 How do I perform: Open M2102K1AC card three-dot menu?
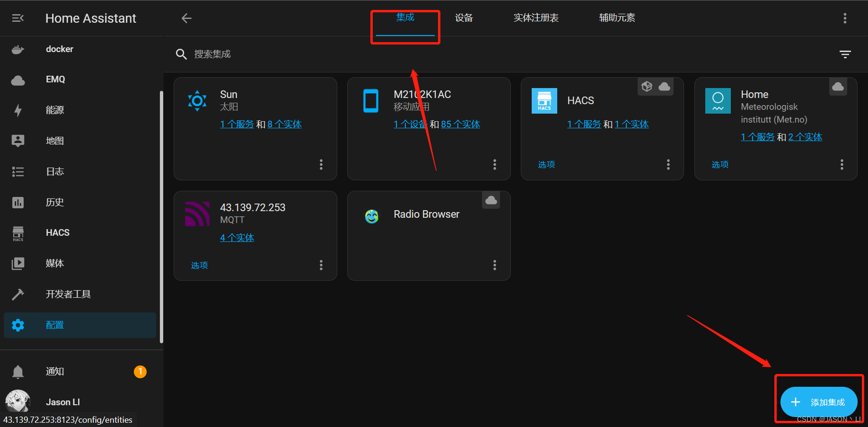[495, 164]
